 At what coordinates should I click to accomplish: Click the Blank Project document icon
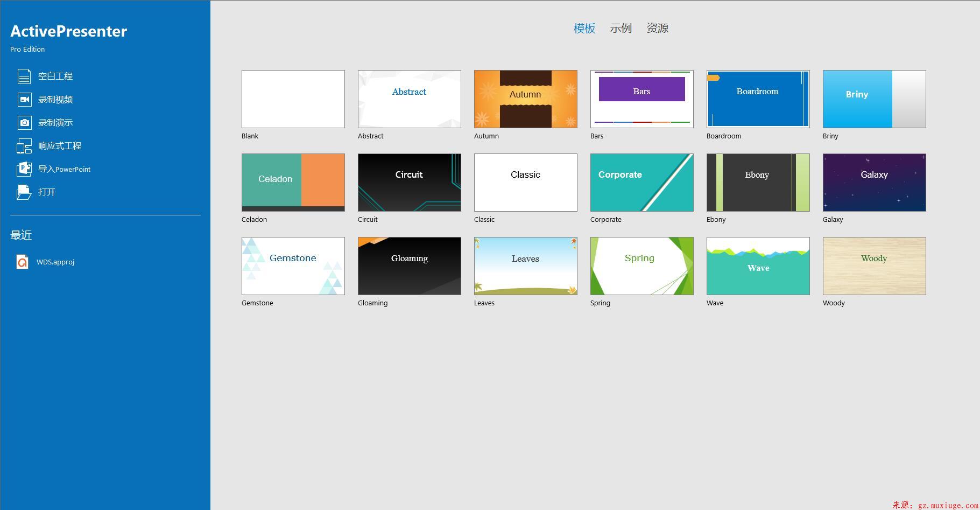coord(24,76)
